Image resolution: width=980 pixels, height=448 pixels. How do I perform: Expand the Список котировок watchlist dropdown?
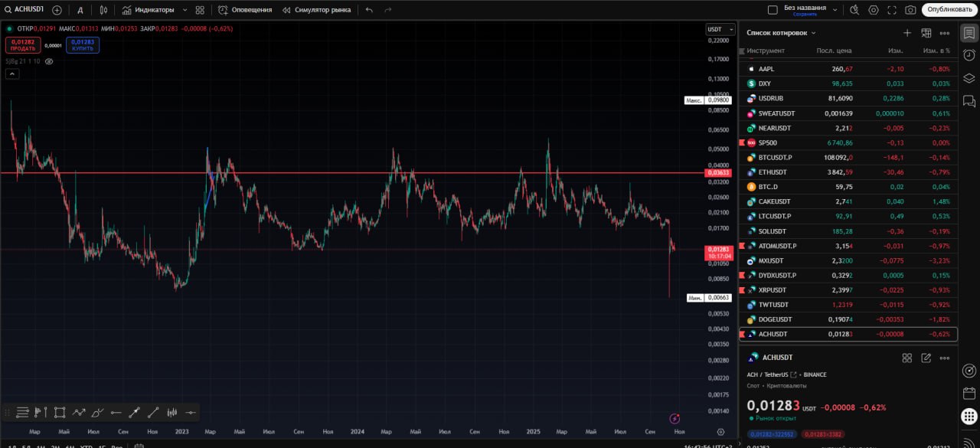(x=781, y=33)
